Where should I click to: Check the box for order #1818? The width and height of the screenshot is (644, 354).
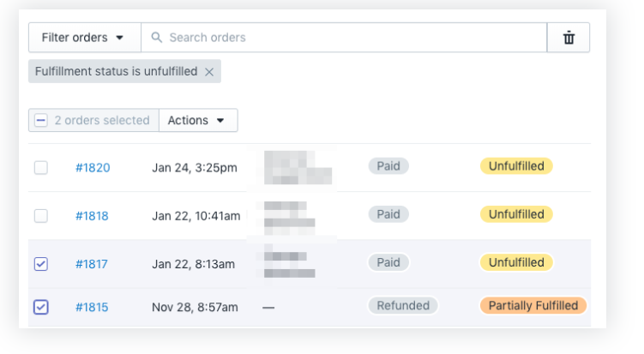click(x=41, y=216)
